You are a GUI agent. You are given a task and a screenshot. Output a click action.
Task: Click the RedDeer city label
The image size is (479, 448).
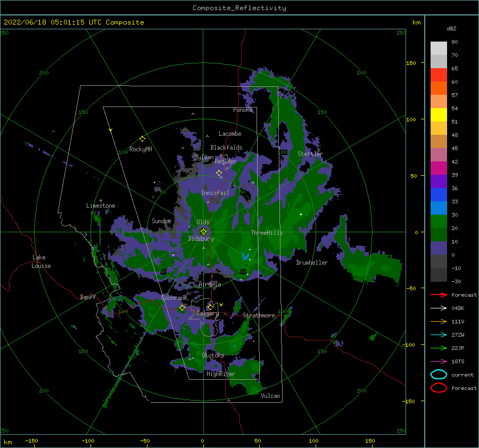click(226, 161)
